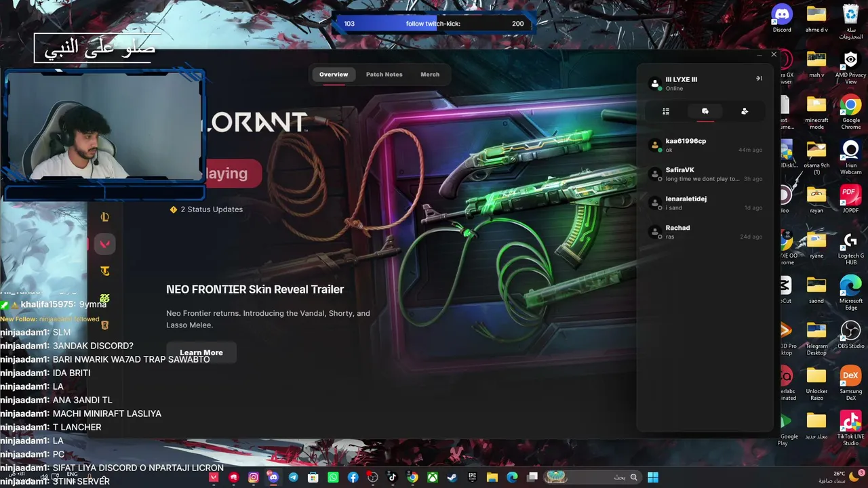Close the Riot Client window
Viewport: 868px width, 488px height.
[774, 55]
